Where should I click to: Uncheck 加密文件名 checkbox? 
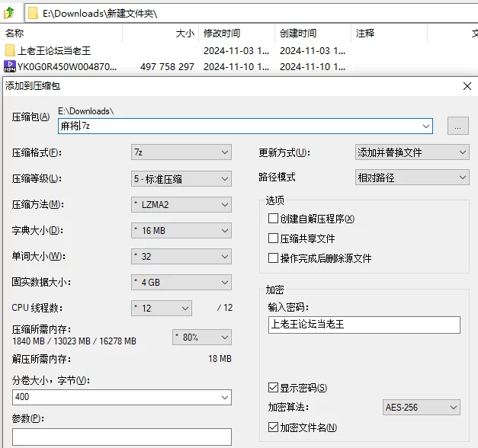pyautogui.click(x=273, y=427)
